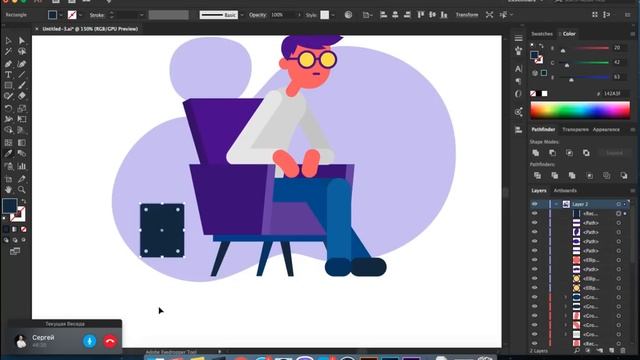The height and width of the screenshot is (360, 640).
Task: Mute microphone in the call overlay
Action: click(89, 341)
